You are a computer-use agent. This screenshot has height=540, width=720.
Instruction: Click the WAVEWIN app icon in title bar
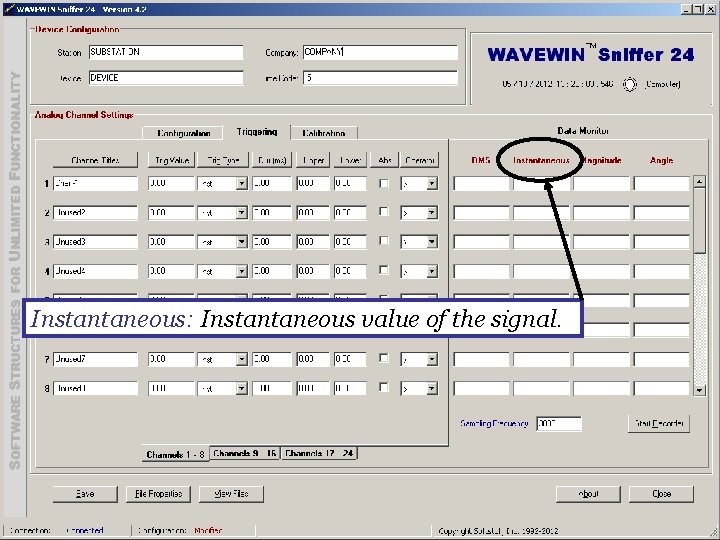pos(8,9)
